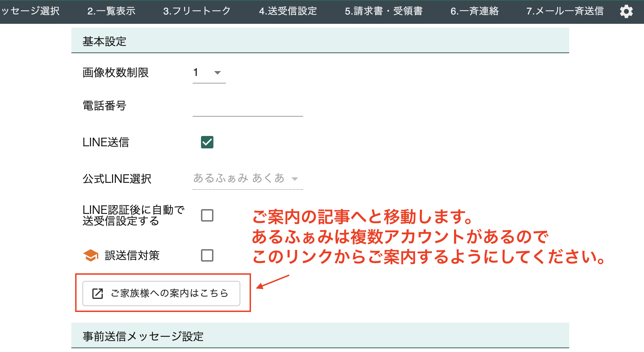Image resolution: width=644 pixels, height=352 pixels.
Task: Expand the 画像枚数制限 dropdown
Action: click(209, 72)
